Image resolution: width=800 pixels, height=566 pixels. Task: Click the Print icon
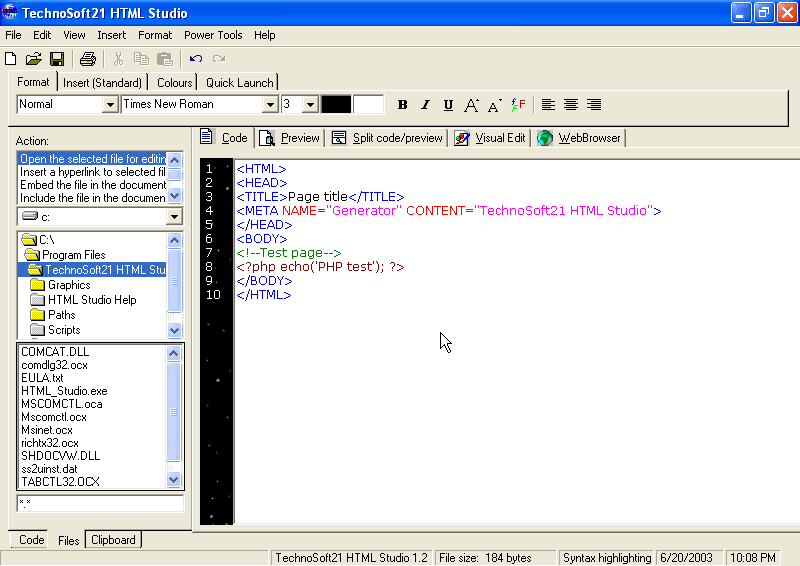88,59
